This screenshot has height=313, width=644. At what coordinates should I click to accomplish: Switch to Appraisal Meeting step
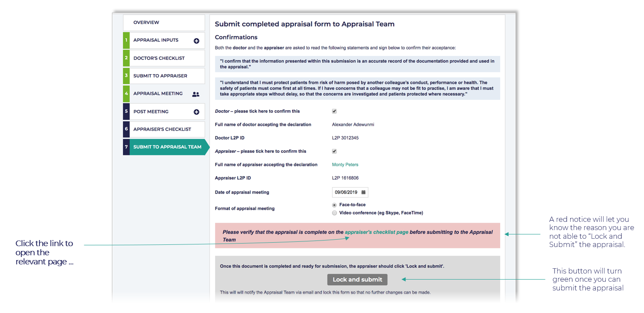pos(158,94)
